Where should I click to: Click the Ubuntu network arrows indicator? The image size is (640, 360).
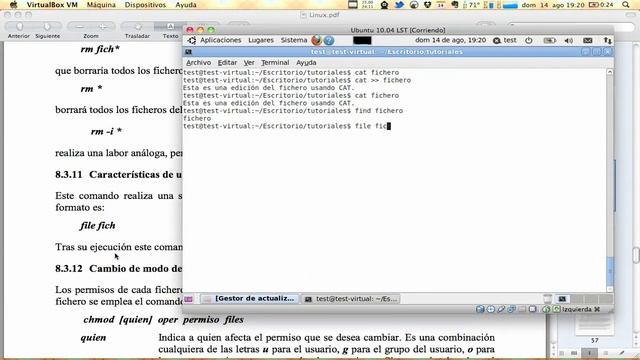point(607,40)
